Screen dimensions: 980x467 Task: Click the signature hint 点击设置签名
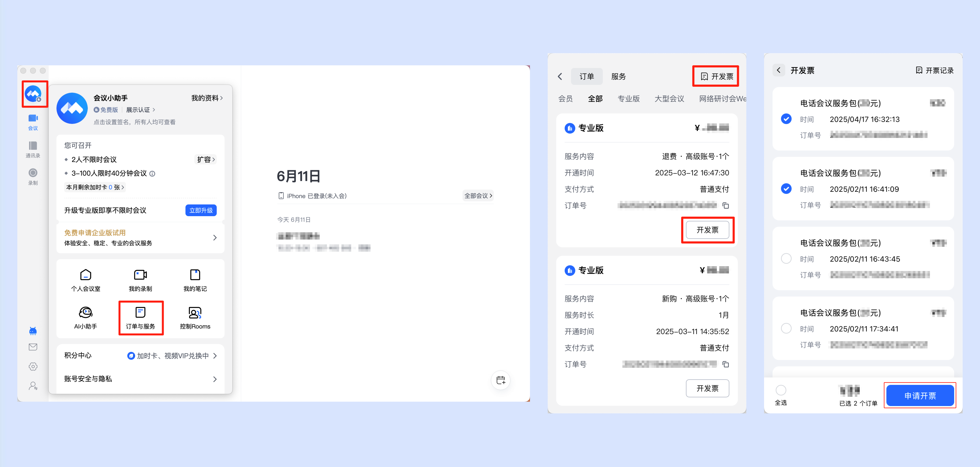pos(135,122)
